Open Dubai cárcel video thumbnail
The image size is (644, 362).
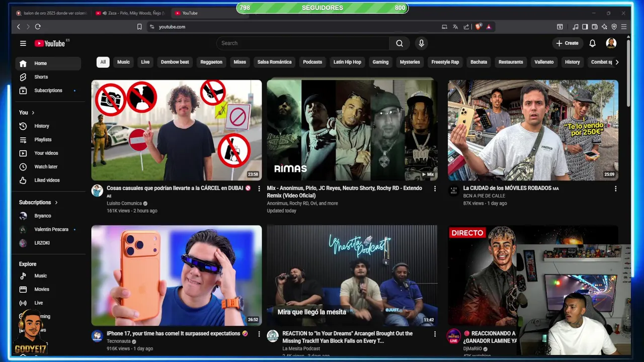[177, 130]
